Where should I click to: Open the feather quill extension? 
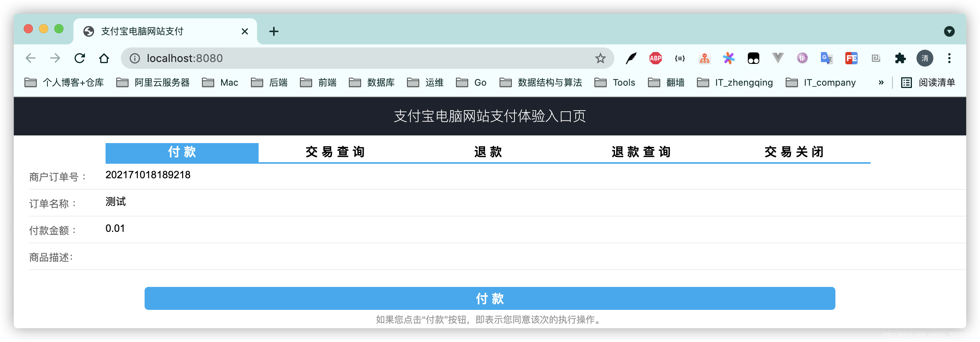[631, 58]
